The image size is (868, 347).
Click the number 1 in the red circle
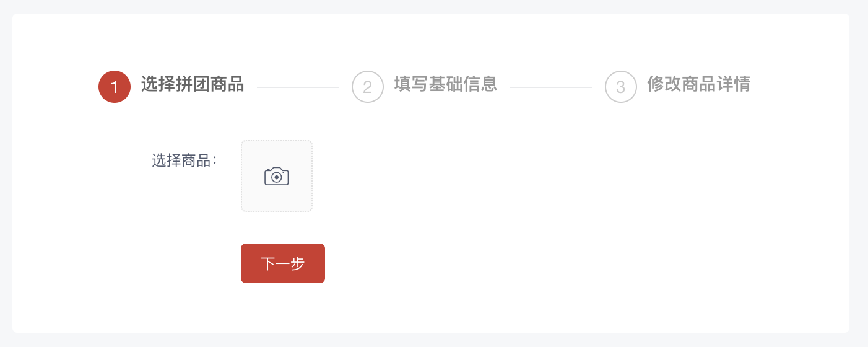pyautogui.click(x=115, y=87)
